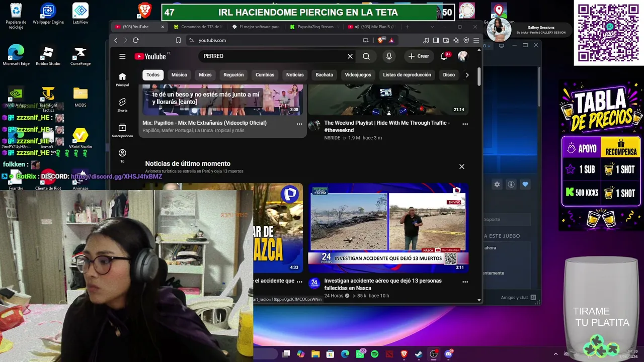The height and width of the screenshot is (362, 644).
Task: Switch to PayasitaZing Stream tab
Action: (314, 27)
